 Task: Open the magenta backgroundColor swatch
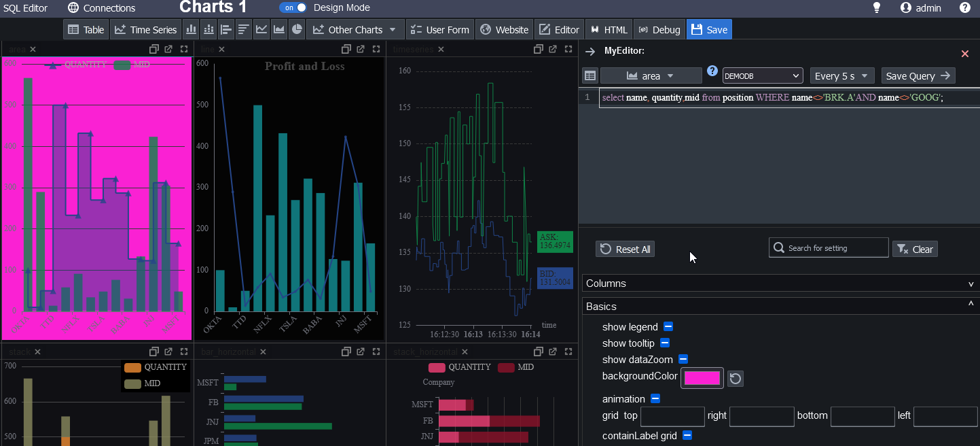(702, 378)
